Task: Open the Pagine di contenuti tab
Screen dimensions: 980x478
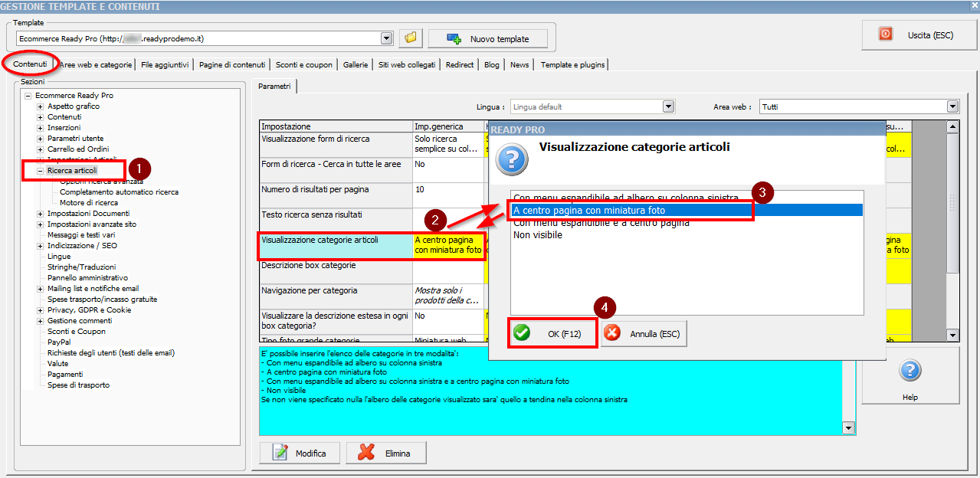Action: (232, 65)
